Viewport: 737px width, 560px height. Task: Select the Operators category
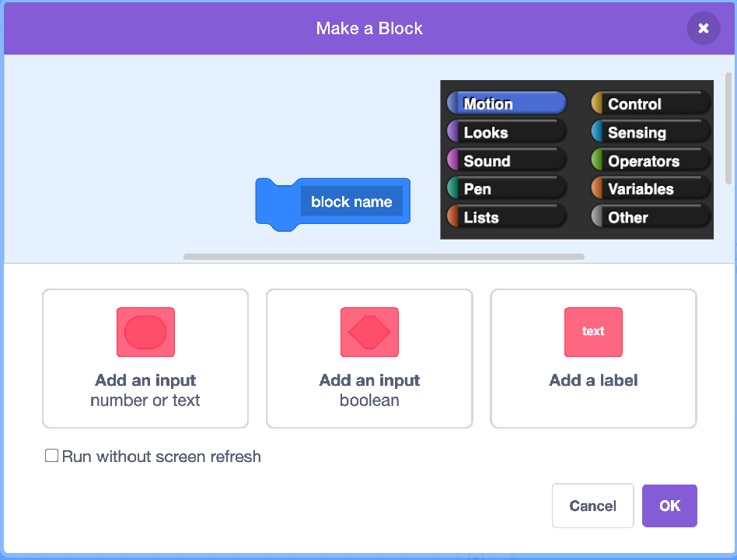649,160
